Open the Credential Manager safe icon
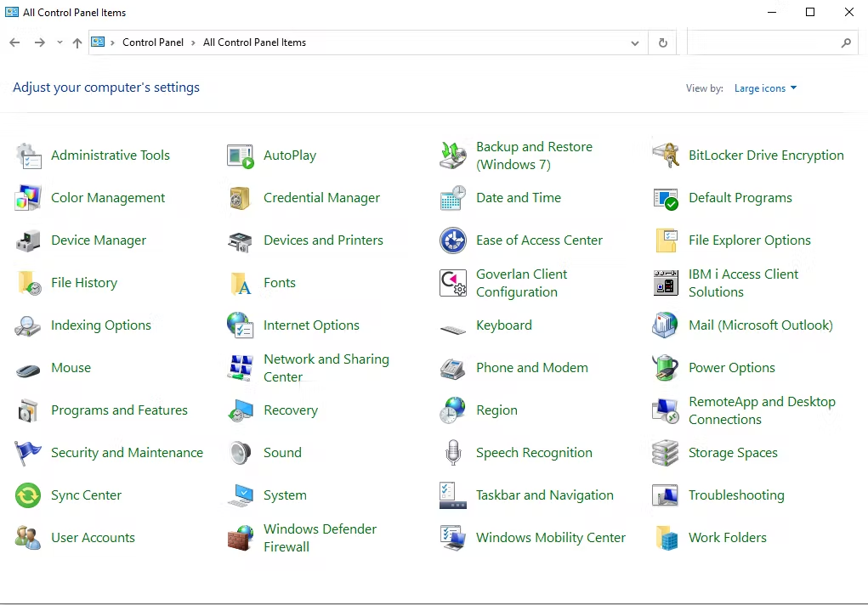The height and width of the screenshot is (605, 868). point(241,198)
